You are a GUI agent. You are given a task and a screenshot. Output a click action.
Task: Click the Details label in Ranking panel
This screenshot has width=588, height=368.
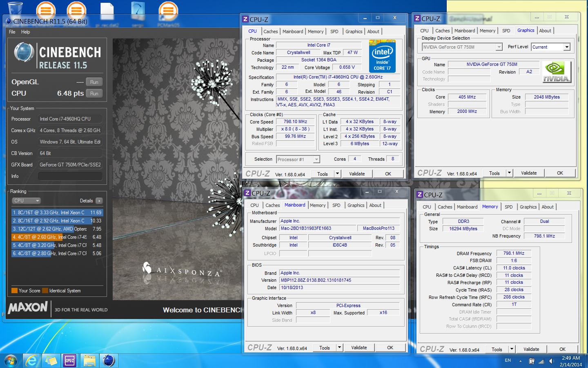[x=86, y=201]
